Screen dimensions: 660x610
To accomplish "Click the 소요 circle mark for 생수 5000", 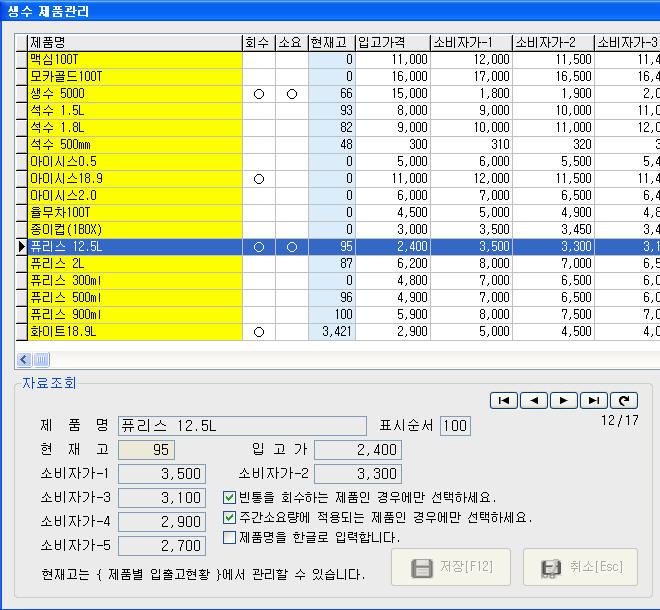I will (x=292, y=94).
